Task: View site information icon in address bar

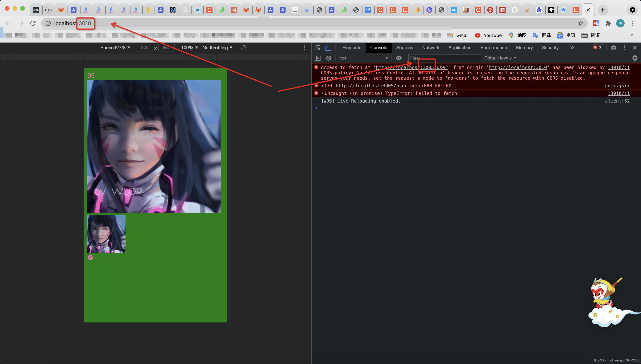Action: [x=48, y=23]
